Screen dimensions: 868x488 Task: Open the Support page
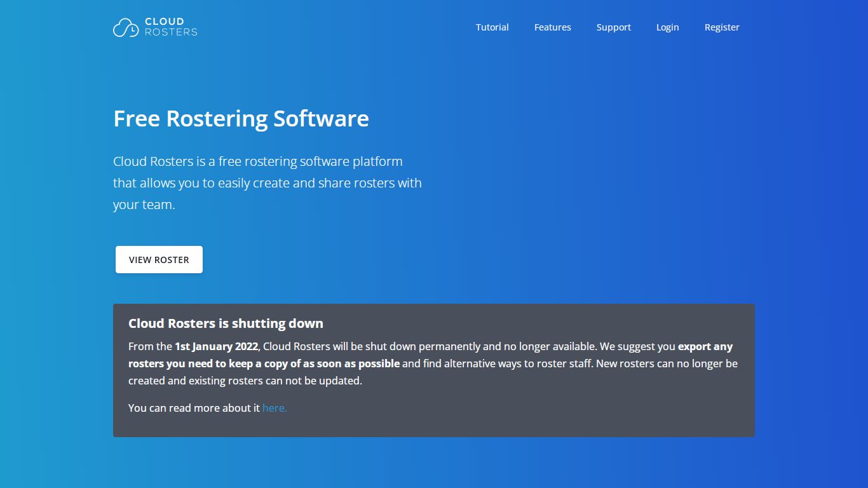(614, 27)
